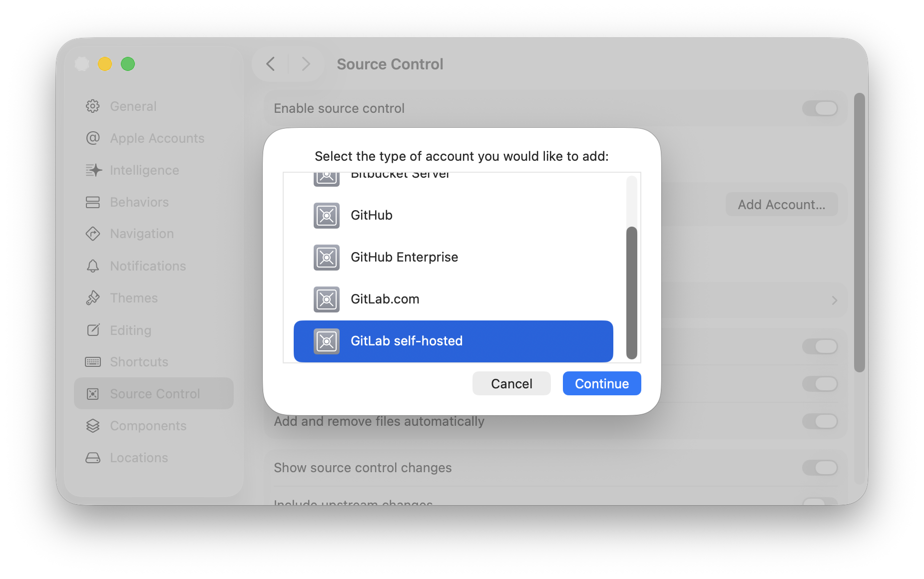This screenshot has height=579, width=924.
Task: Click the GitHub Enterprise list icon
Action: (326, 258)
